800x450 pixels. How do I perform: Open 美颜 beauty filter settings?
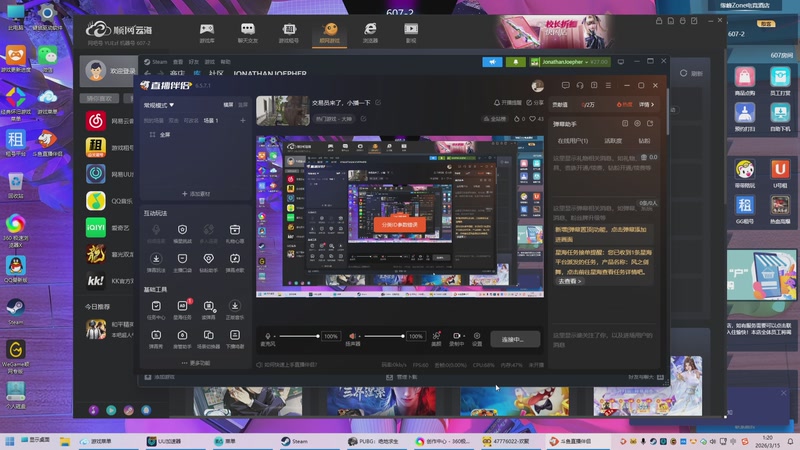pyautogui.click(x=436, y=339)
